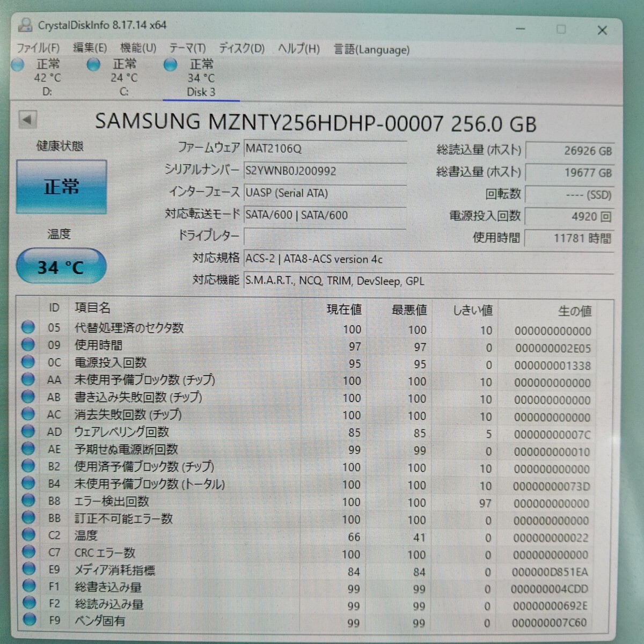Open the ファイル(F) menu
644x644 pixels.
tap(38, 48)
